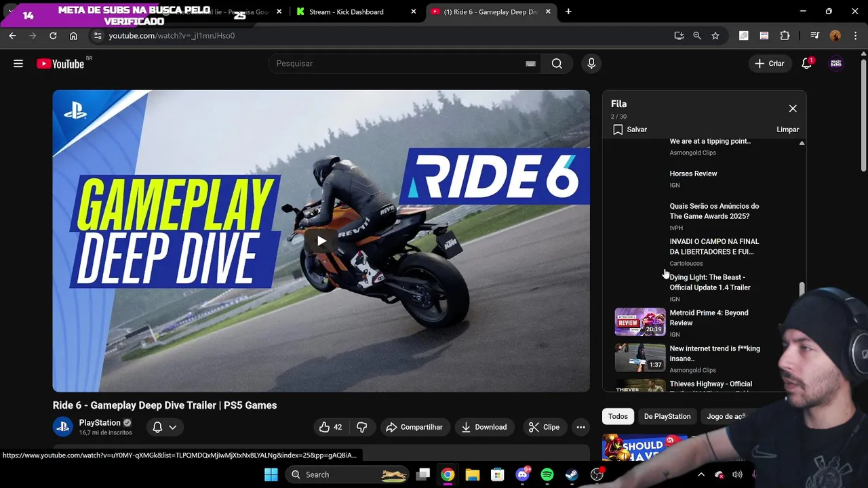868x488 pixels.
Task: Open the zoom magnifier in address bar
Action: (697, 36)
